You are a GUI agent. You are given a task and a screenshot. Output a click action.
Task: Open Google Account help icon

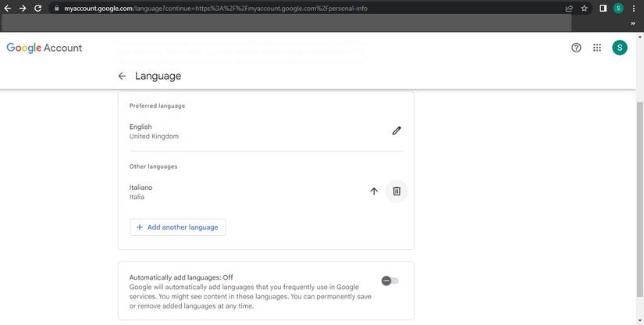pyautogui.click(x=576, y=48)
